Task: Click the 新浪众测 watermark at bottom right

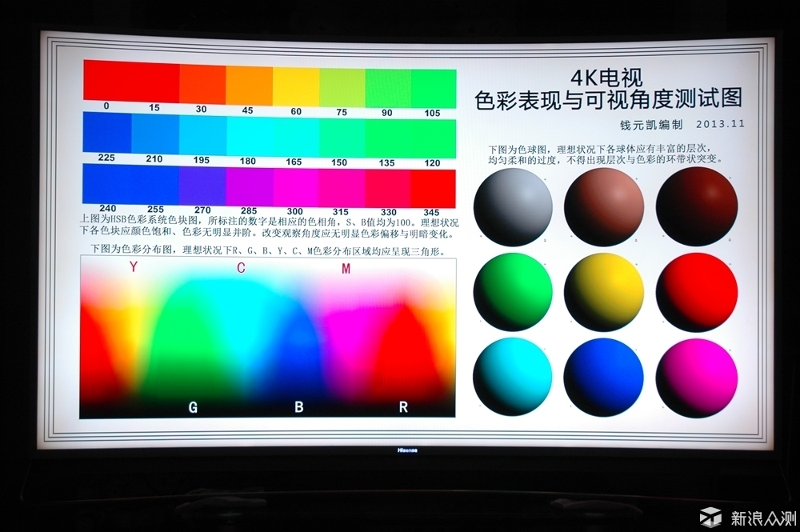Action: pyautogui.click(x=750, y=516)
